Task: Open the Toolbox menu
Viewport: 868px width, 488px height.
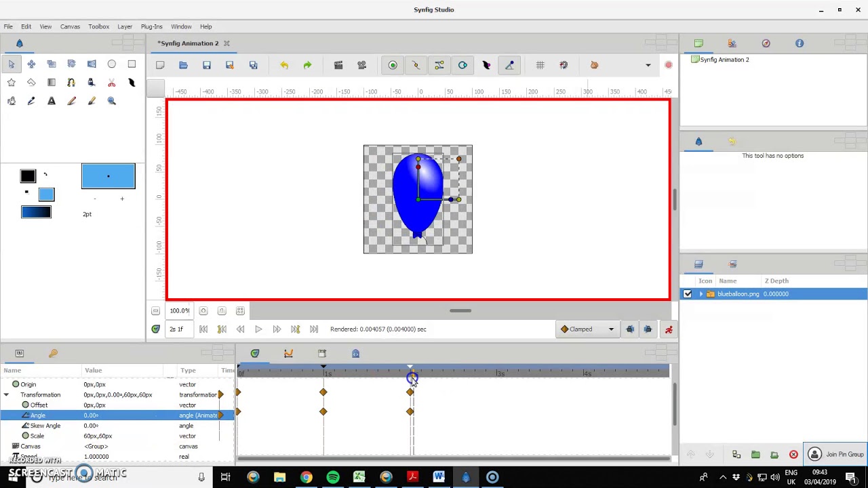Action: (x=98, y=26)
